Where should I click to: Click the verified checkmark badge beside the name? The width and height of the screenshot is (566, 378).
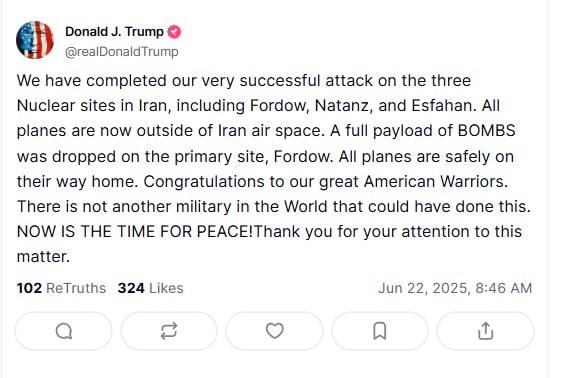(174, 32)
